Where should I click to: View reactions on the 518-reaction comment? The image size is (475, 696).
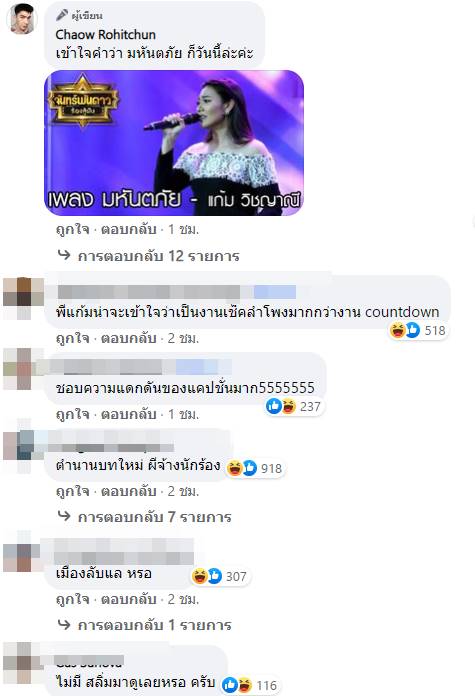click(x=418, y=330)
